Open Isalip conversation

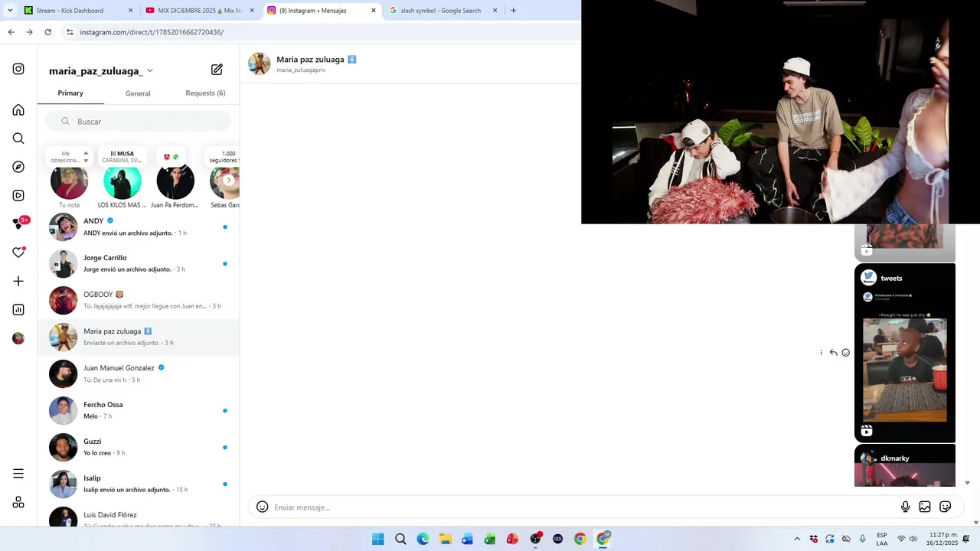pos(139,484)
